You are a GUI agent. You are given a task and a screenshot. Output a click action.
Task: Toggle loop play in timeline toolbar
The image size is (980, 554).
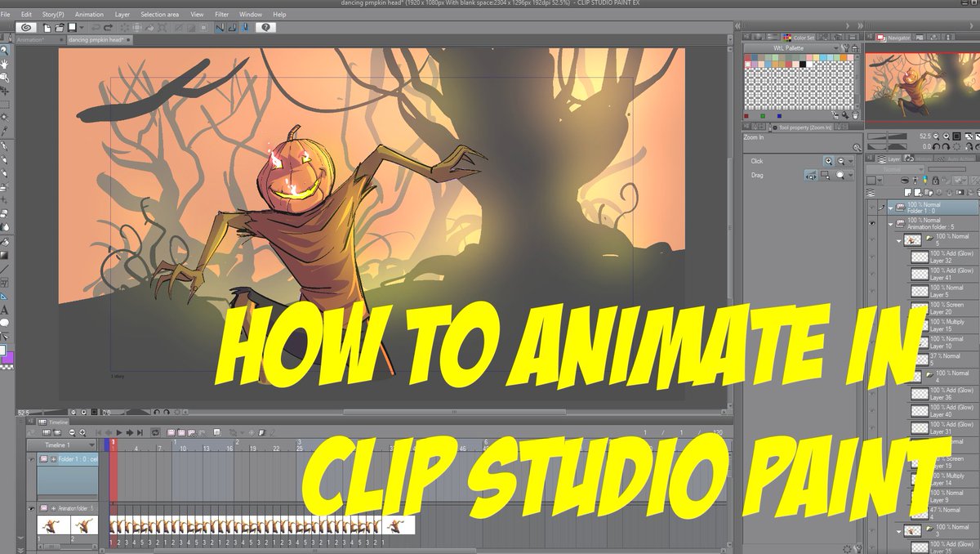[x=155, y=433]
